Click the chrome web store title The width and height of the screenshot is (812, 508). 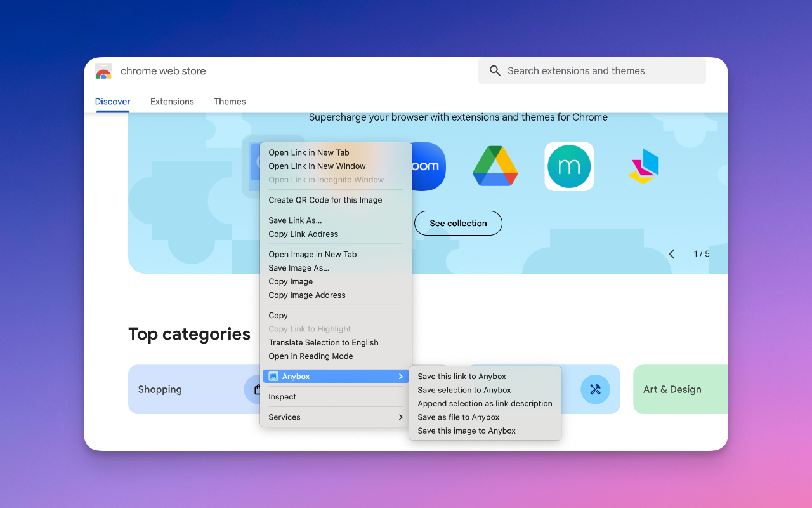click(163, 71)
